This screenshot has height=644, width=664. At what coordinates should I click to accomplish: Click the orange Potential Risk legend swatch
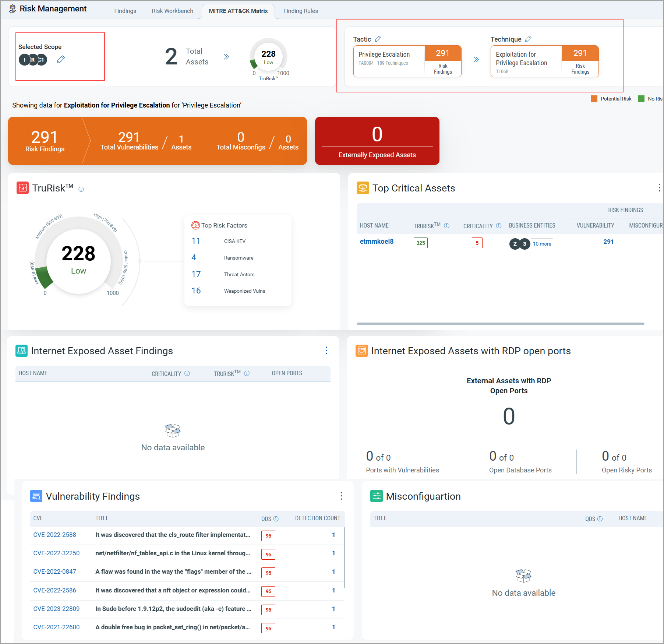point(594,99)
